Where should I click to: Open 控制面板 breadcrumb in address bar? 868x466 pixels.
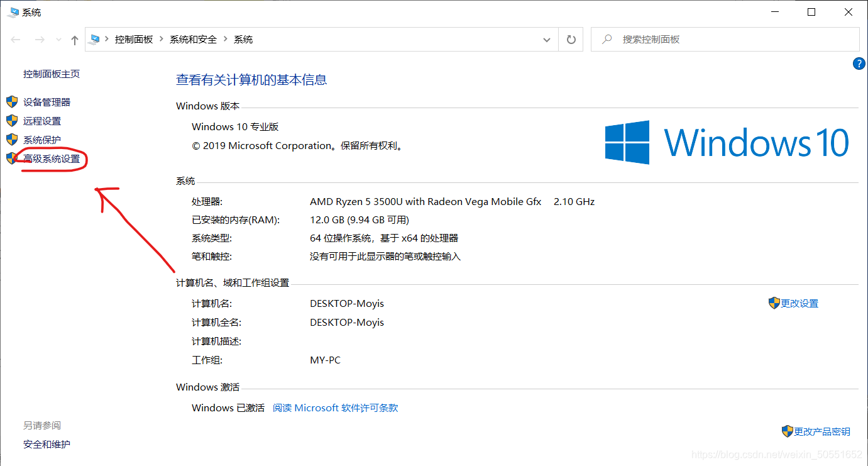pos(134,39)
